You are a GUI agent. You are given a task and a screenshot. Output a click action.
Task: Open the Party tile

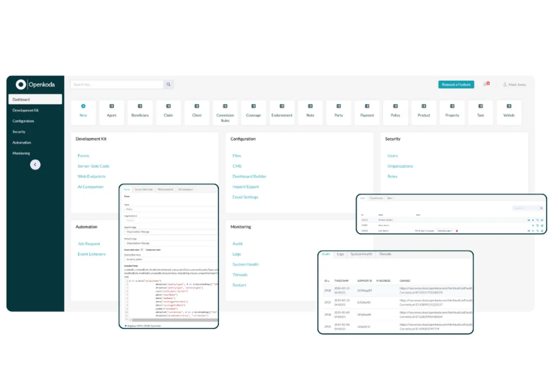tap(339, 113)
